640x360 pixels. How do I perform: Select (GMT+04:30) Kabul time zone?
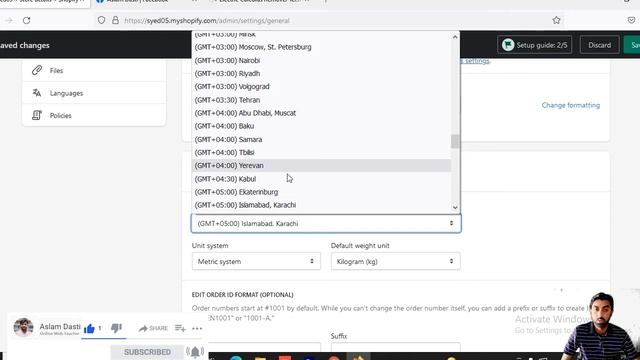tap(321, 179)
